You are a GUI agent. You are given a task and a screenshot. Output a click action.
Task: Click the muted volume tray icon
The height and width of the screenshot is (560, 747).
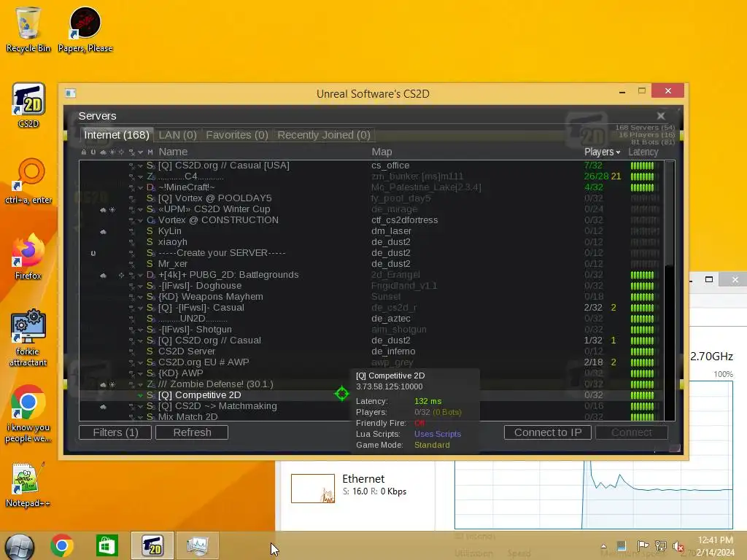678,546
